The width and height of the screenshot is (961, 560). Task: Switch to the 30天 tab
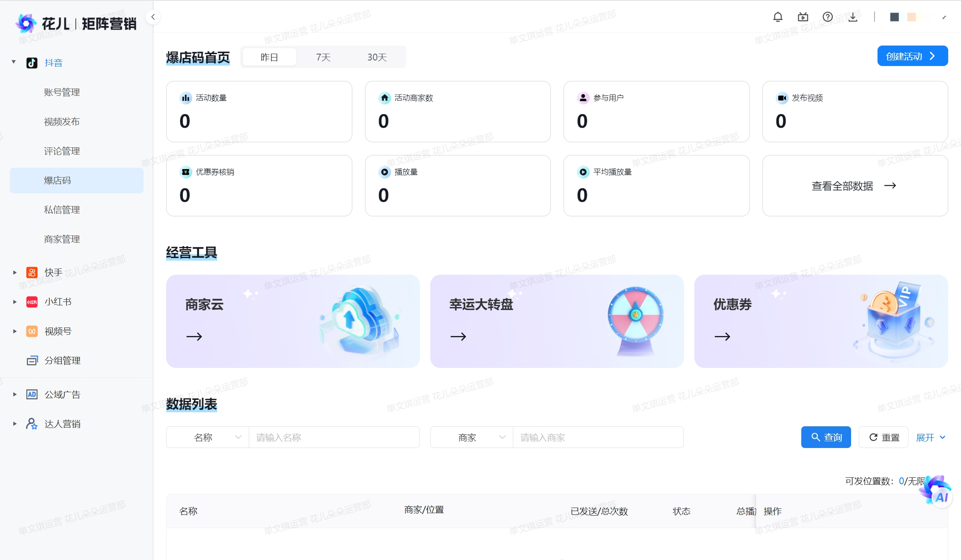pos(377,57)
